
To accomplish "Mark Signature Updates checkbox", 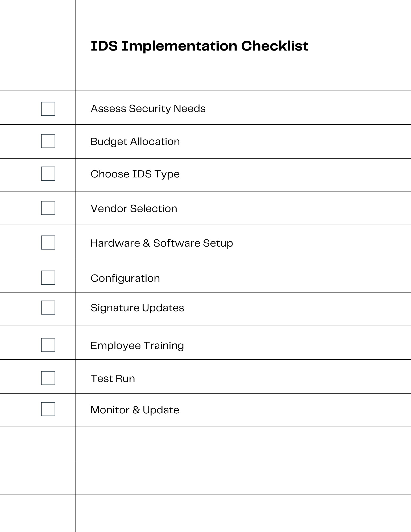I will click(48, 308).
